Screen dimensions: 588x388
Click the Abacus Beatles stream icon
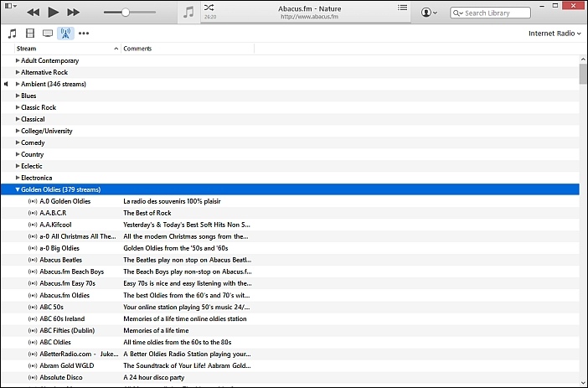pos(33,260)
